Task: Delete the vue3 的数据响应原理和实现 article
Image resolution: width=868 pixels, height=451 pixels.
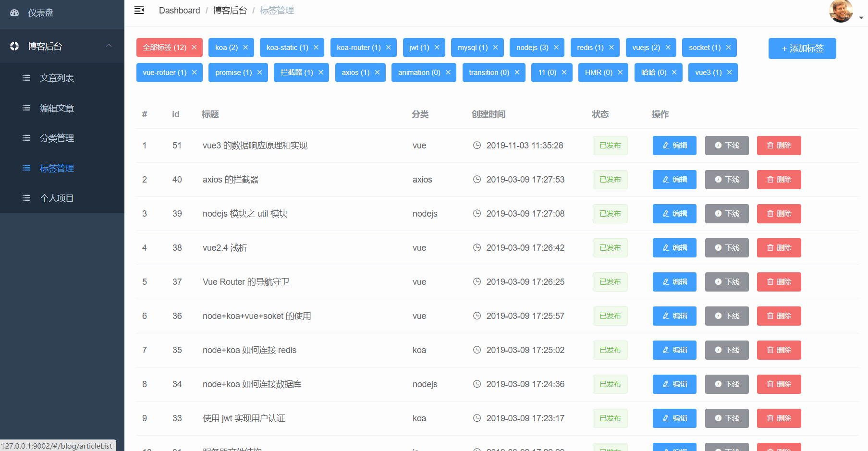Action: coord(779,146)
